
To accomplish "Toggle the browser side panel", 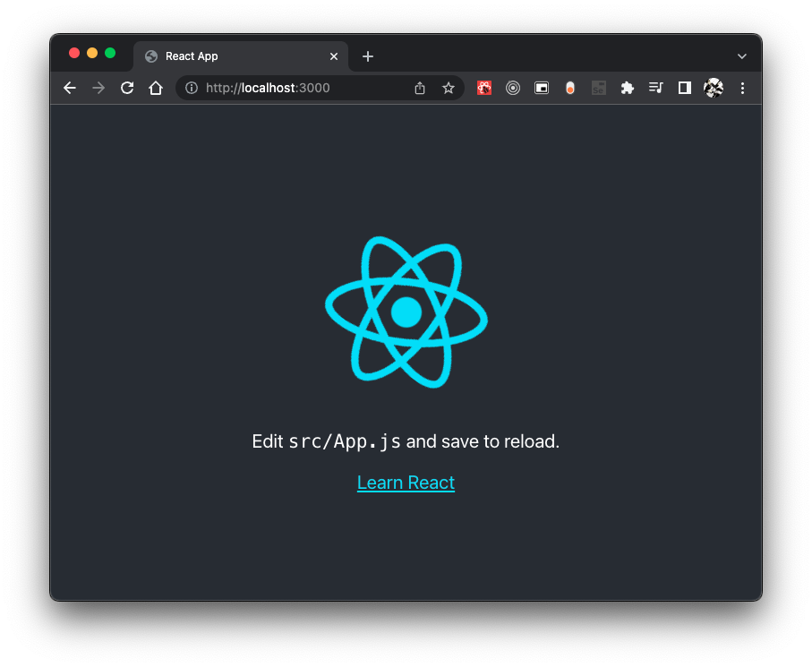I will point(685,88).
